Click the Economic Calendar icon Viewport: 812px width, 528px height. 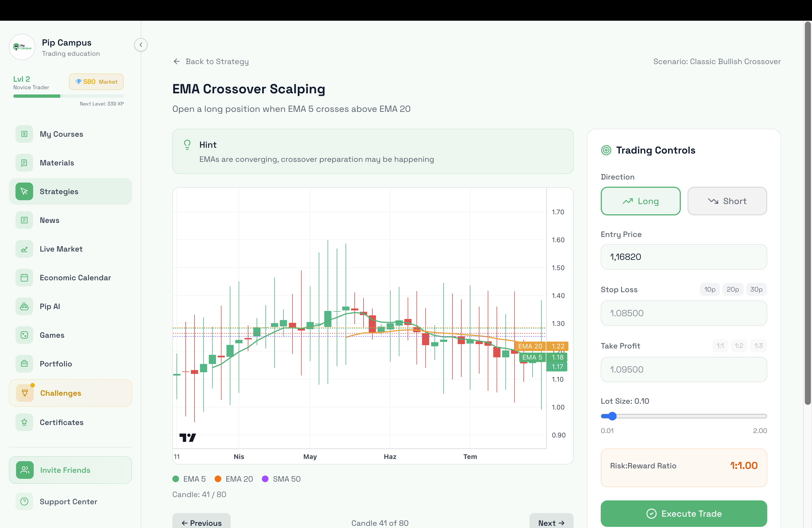point(24,278)
